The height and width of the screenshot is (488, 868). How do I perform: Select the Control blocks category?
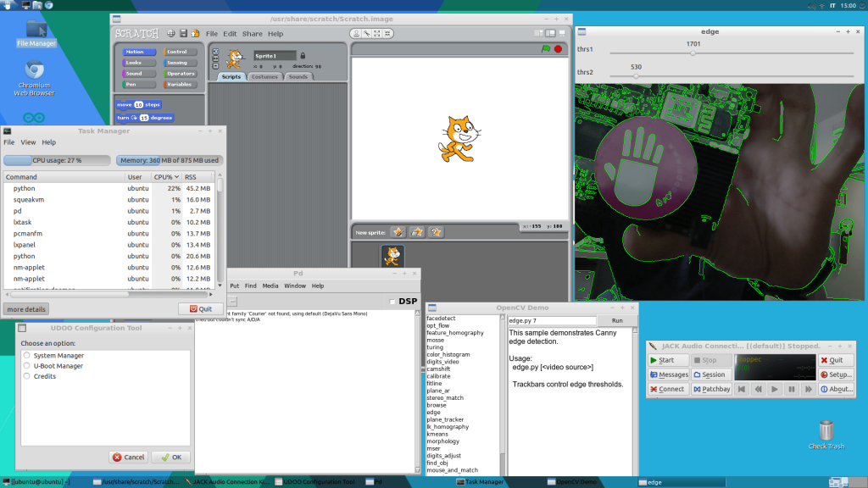tap(181, 52)
